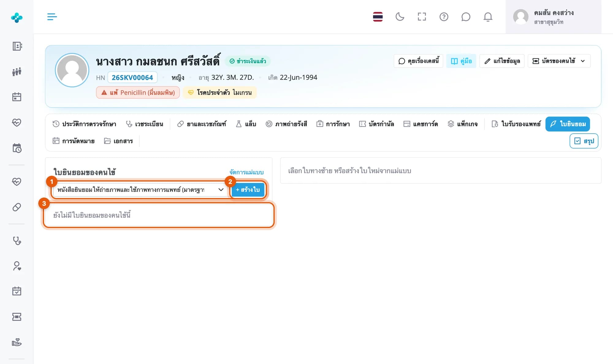Click HN number 26SKV00064
613x364 pixels.
132,77
